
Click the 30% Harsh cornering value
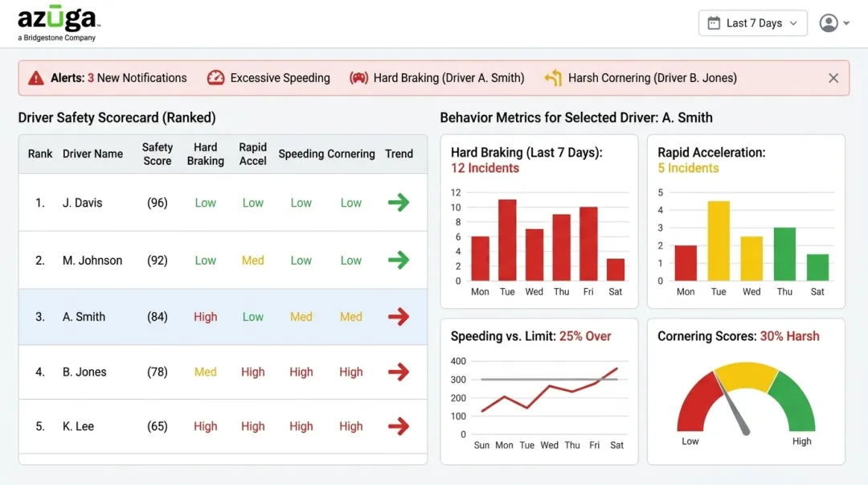point(789,336)
